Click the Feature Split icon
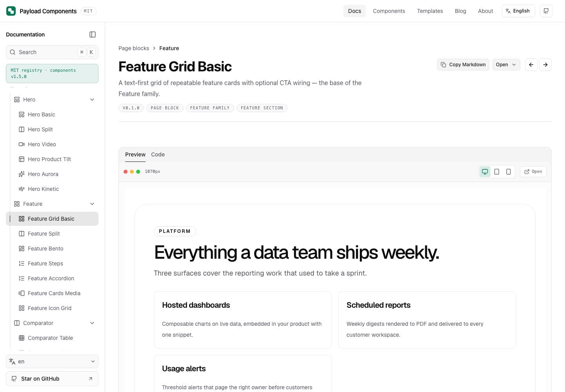 [x=22, y=234]
